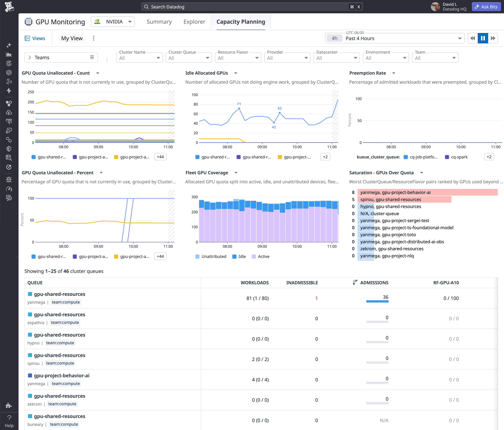Click the overlapping squares sidebar icon
The height and width of the screenshot is (430, 504).
point(9,131)
